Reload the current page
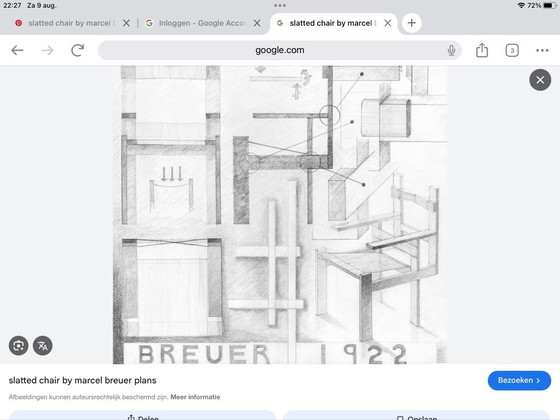 pyautogui.click(x=78, y=50)
